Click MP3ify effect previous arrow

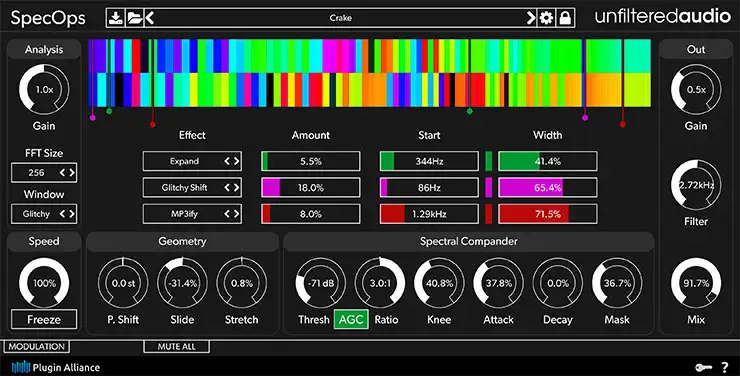click(227, 214)
